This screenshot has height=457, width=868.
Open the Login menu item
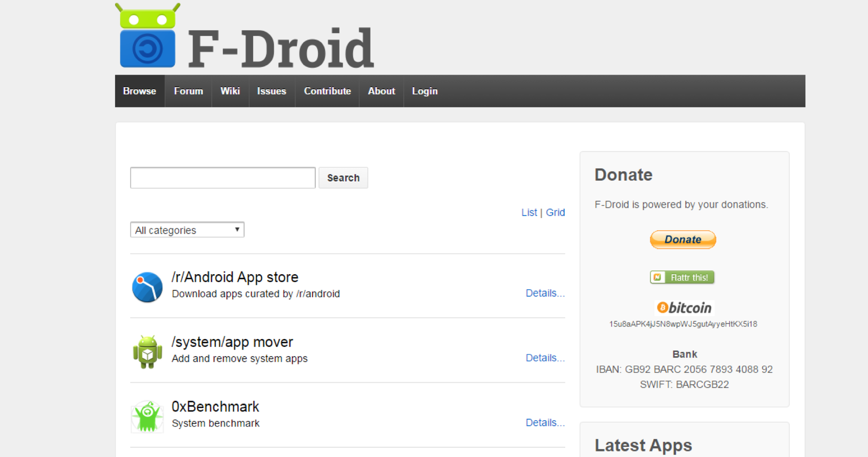pyautogui.click(x=425, y=91)
